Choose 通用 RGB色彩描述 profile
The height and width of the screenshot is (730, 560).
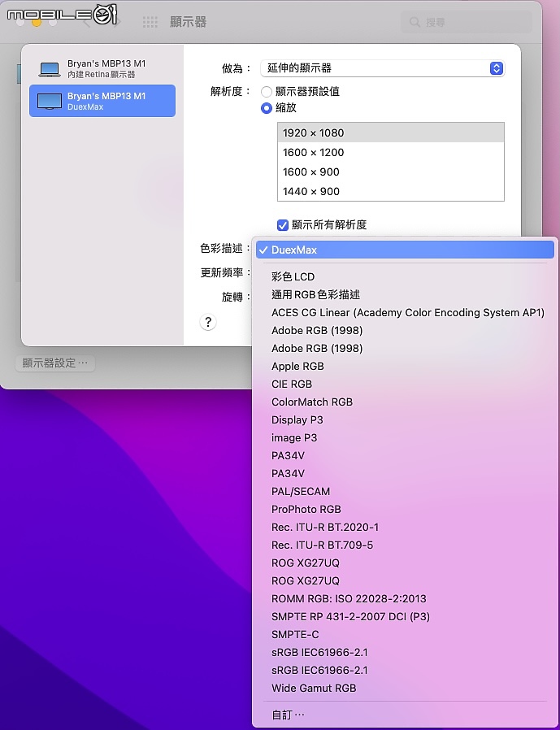pyautogui.click(x=405, y=295)
